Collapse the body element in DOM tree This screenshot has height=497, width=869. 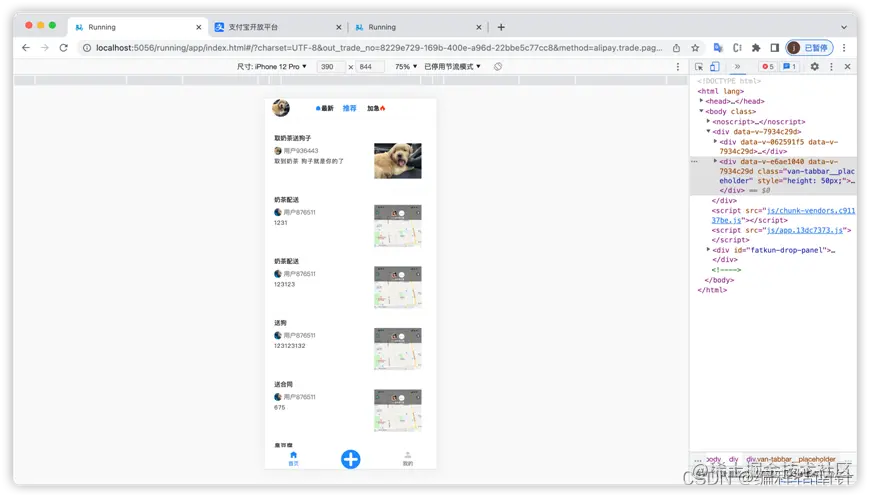(x=702, y=111)
